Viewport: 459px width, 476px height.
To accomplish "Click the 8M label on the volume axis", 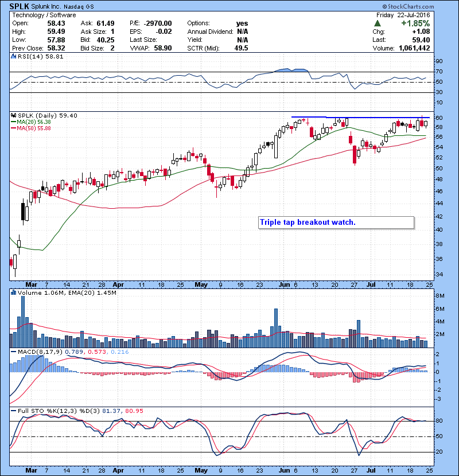I will pyautogui.click(x=440, y=296).
